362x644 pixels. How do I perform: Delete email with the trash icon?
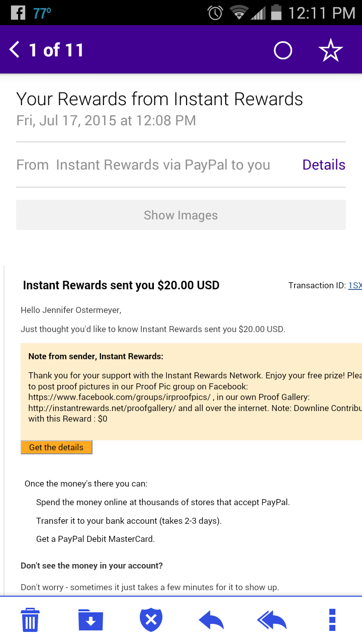[x=30, y=620]
